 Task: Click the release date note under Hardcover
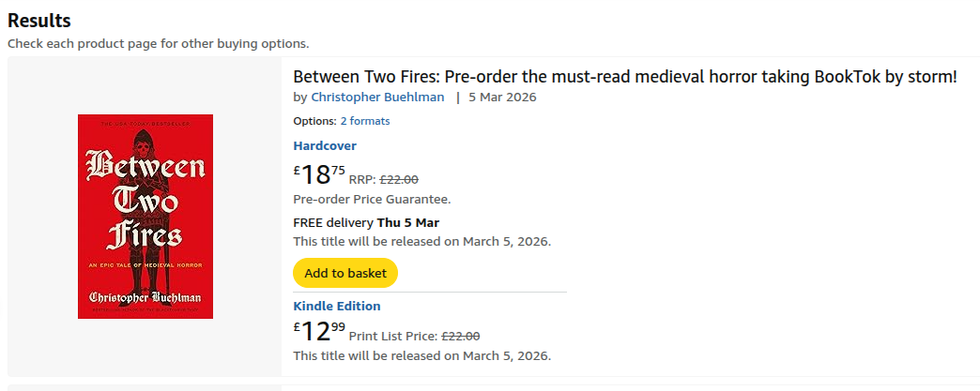click(x=421, y=241)
